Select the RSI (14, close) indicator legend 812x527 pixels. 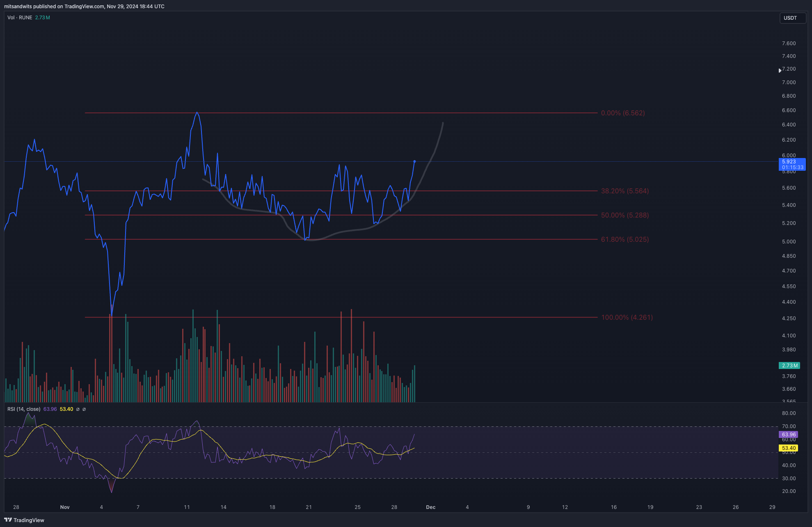(24, 409)
